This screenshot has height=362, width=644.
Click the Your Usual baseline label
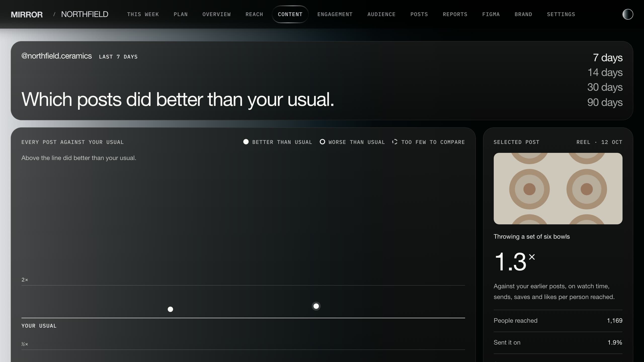[x=39, y=326]
